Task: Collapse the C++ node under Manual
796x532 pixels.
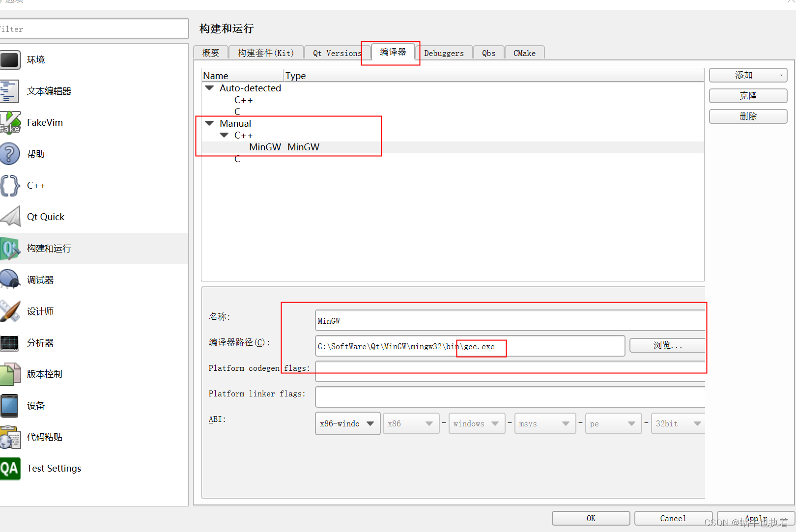Action: pyautogui.click(x=224, y=136)
